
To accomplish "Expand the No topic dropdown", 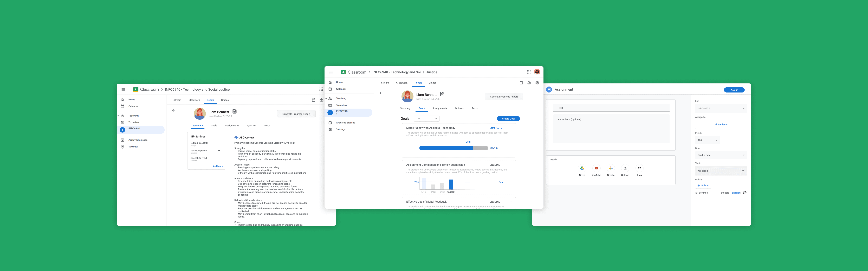I will (x=721, y=171).
